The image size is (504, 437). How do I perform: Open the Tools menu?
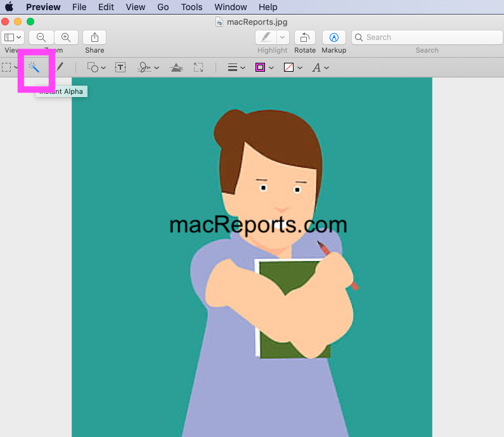coord(191,7)
